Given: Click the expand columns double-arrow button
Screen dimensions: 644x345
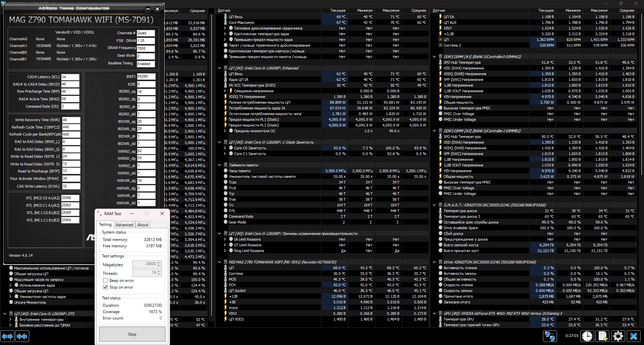Looking at the screenshot, I should pyautogui.click(x=7, y=336).
